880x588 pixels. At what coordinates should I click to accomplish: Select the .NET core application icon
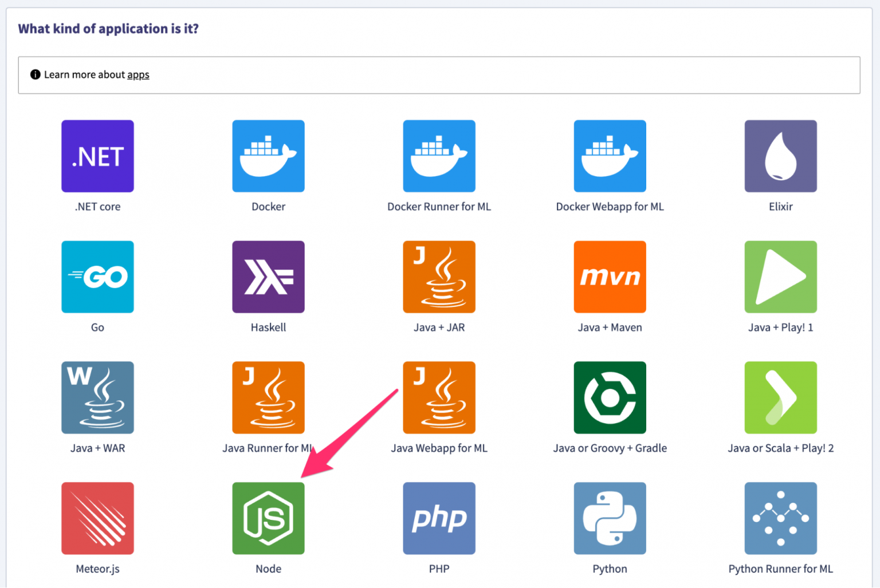click(x=97, y=156)
